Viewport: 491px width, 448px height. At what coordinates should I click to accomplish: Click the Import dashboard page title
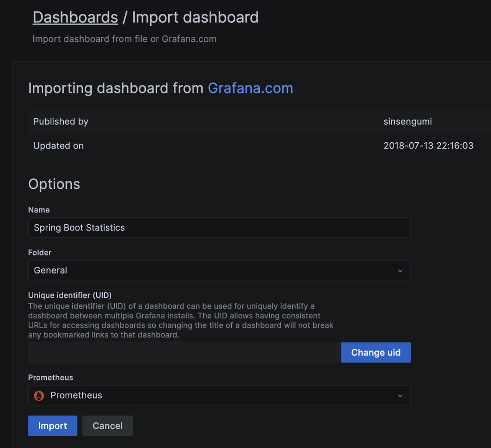[195, 17]
